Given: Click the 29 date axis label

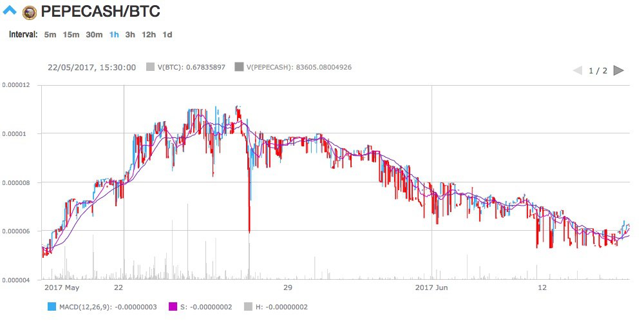Looking at the screenshot, I should point(287,287).
